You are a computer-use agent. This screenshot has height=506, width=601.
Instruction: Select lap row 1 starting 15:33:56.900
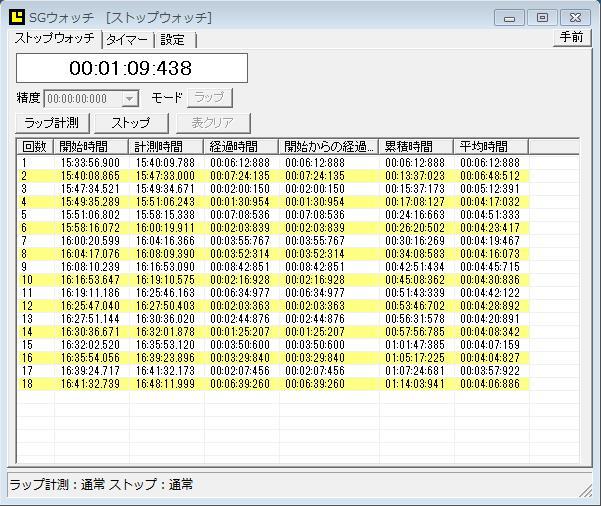(x=270, y=162)
